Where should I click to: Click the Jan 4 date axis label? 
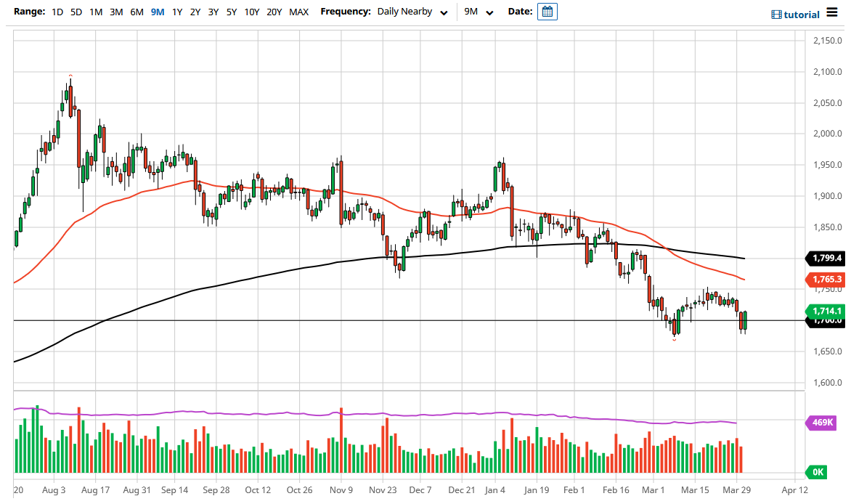pyautogui.click(x=495, y=490)
